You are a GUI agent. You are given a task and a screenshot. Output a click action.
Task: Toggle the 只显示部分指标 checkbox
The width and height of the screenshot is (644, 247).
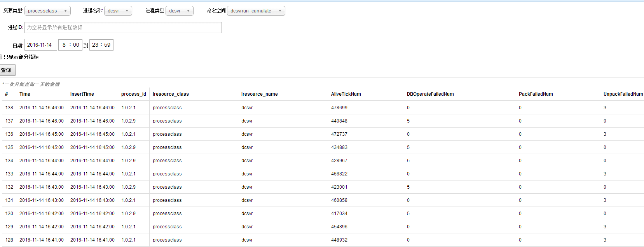pos(1,57)
